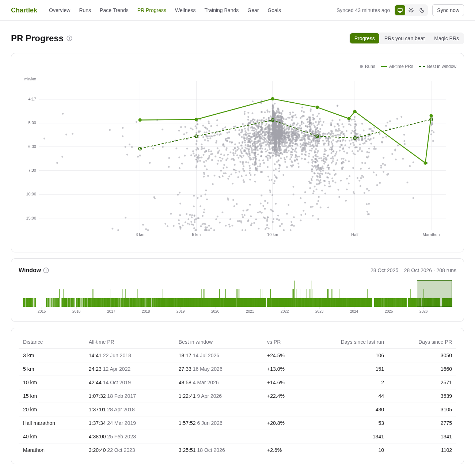
Task: Open Pace Trends in the navigation
Action: click(x=114, y=10)
